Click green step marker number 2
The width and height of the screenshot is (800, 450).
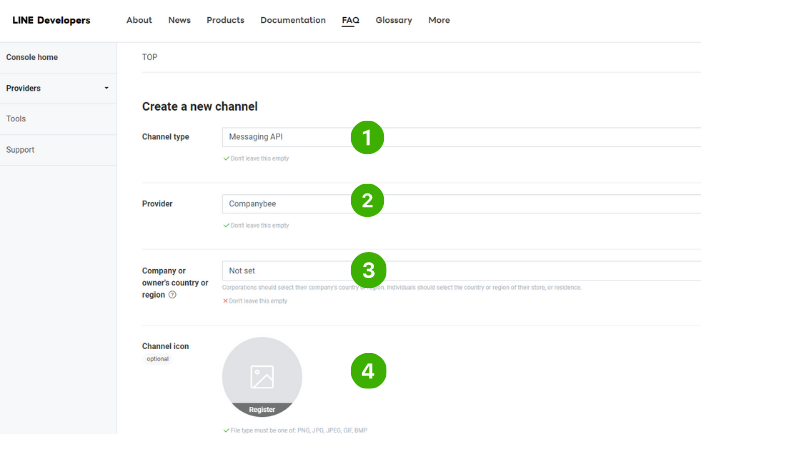(x=367, y=202)
